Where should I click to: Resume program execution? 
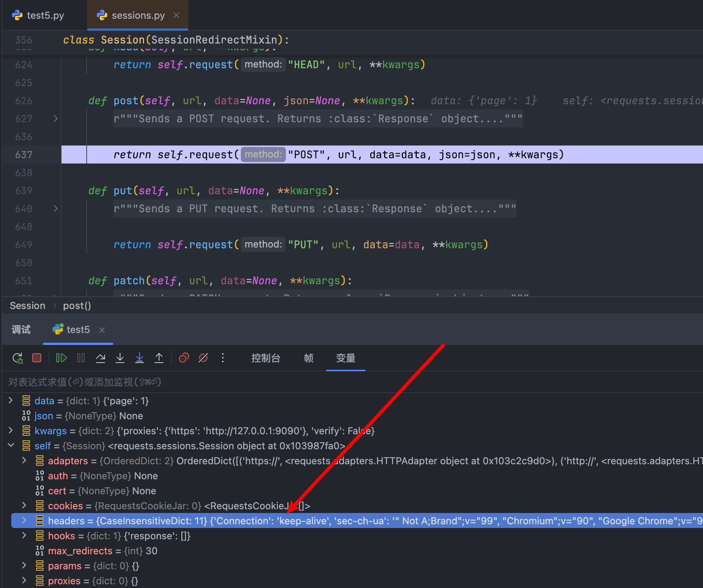(61, 358)
